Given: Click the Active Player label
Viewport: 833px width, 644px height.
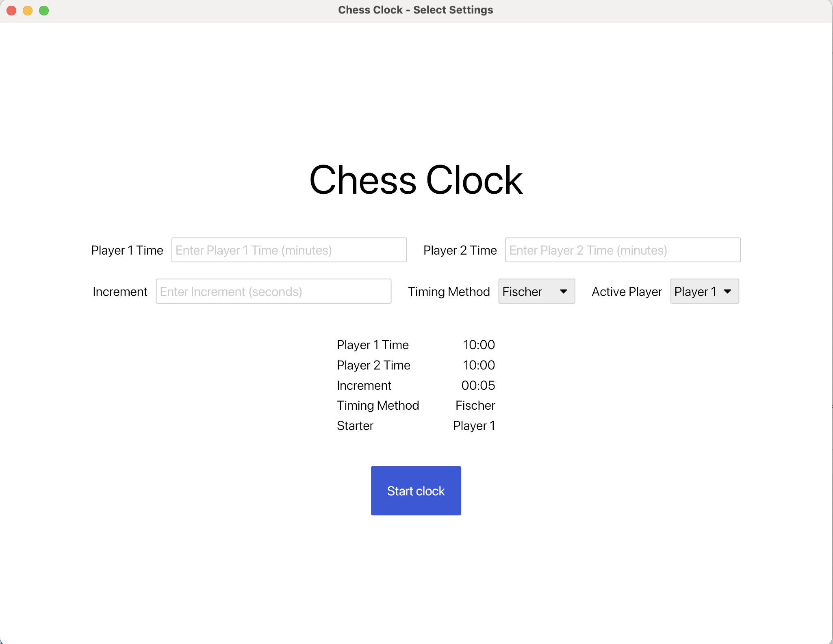Looking at the screenshot, I should 627,292.
